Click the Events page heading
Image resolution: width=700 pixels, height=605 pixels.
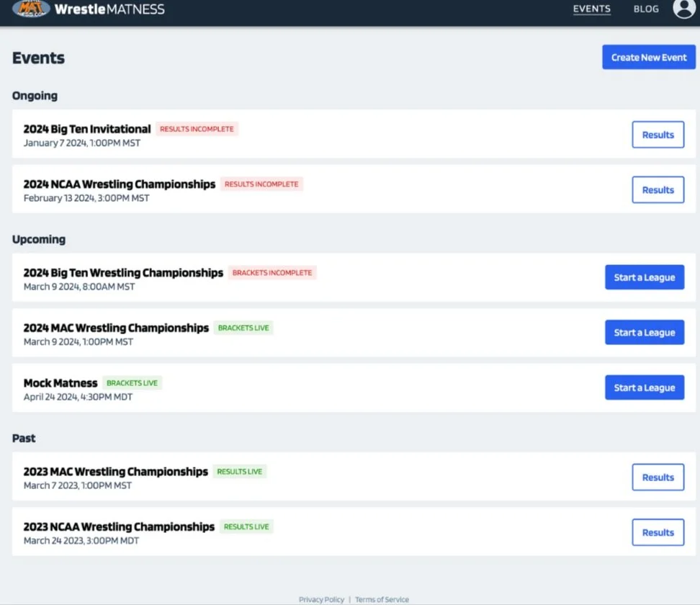click(x=38, y=58)
